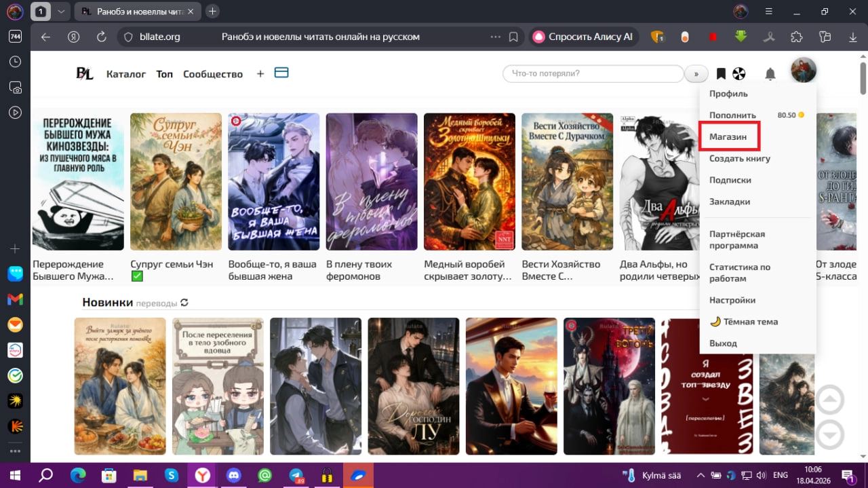This screenshot has width=868, height=488.
Task: Click the scroll-down round arrow button
Action: (x=829, y=434)
